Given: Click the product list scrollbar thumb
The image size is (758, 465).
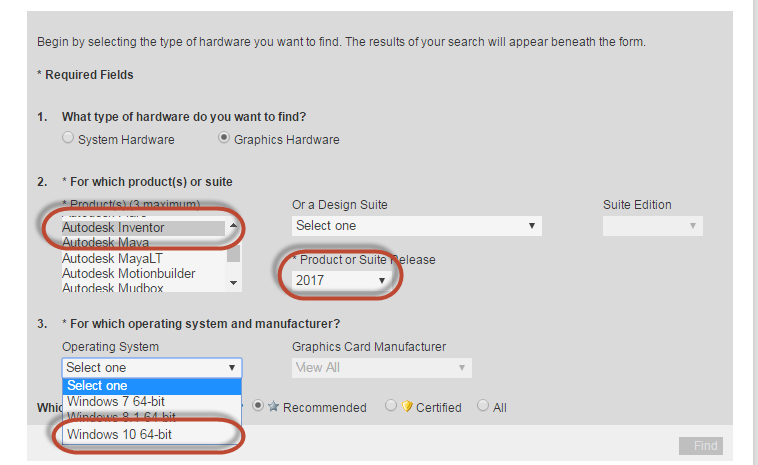Looking at the screenshot, I should 233,253.
